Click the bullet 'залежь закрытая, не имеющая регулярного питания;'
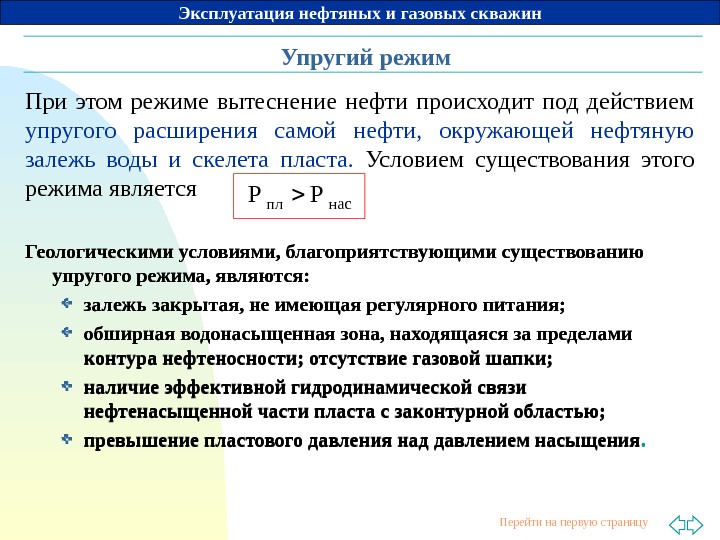This screenshot has height=540, width=720. [x=324, y=306]
